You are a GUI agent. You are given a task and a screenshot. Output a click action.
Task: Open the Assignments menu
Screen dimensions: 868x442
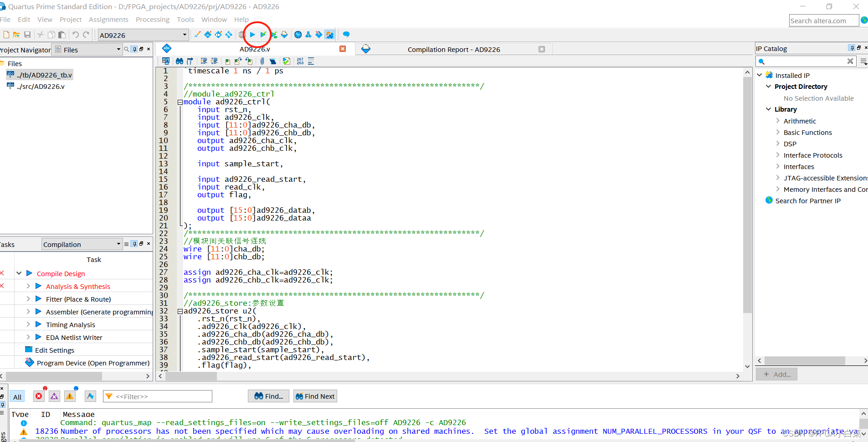(108, 20)
